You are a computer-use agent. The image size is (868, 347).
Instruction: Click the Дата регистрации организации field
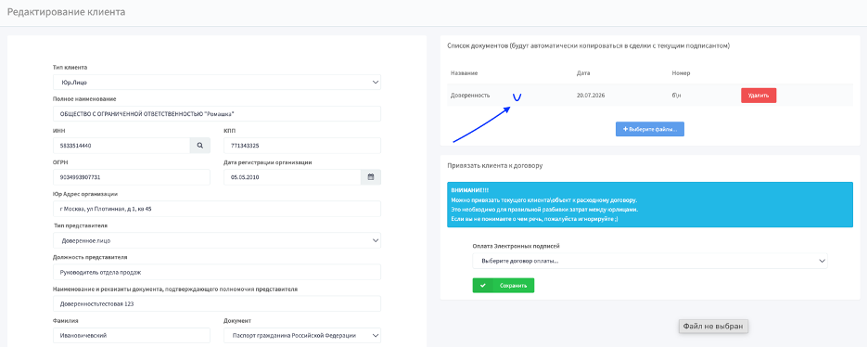(x=292, y=177)
